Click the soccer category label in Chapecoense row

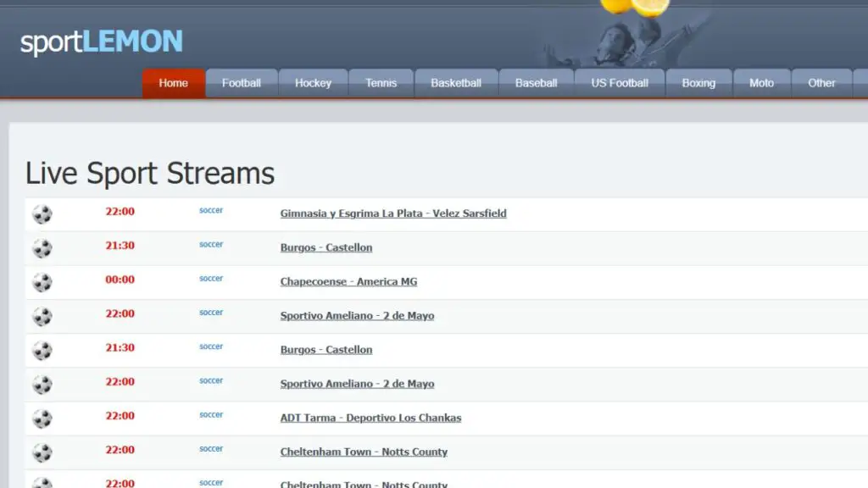pos(211,278)
